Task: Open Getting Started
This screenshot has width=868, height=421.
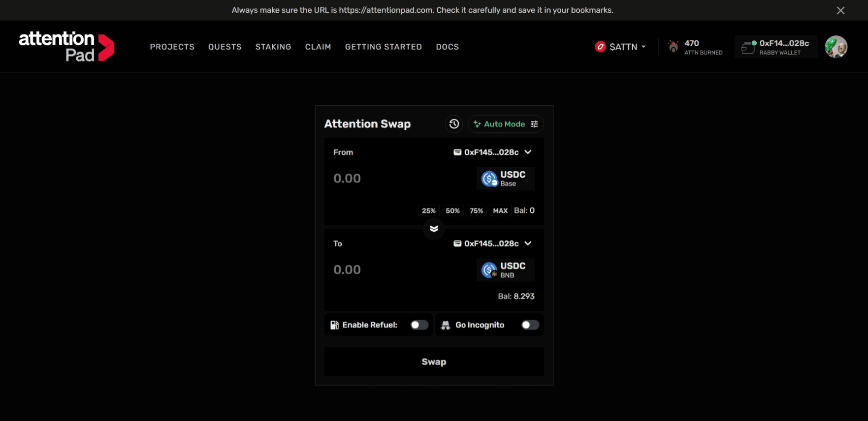Action: click(x=384, y=47)
